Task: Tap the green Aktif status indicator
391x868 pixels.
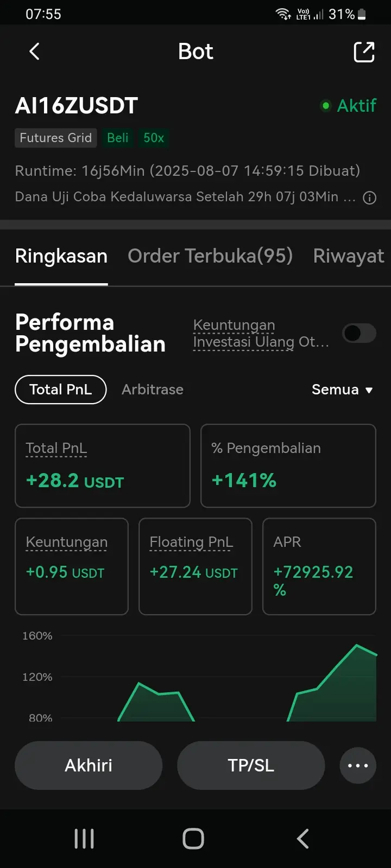Action: (x=348, y=105)
